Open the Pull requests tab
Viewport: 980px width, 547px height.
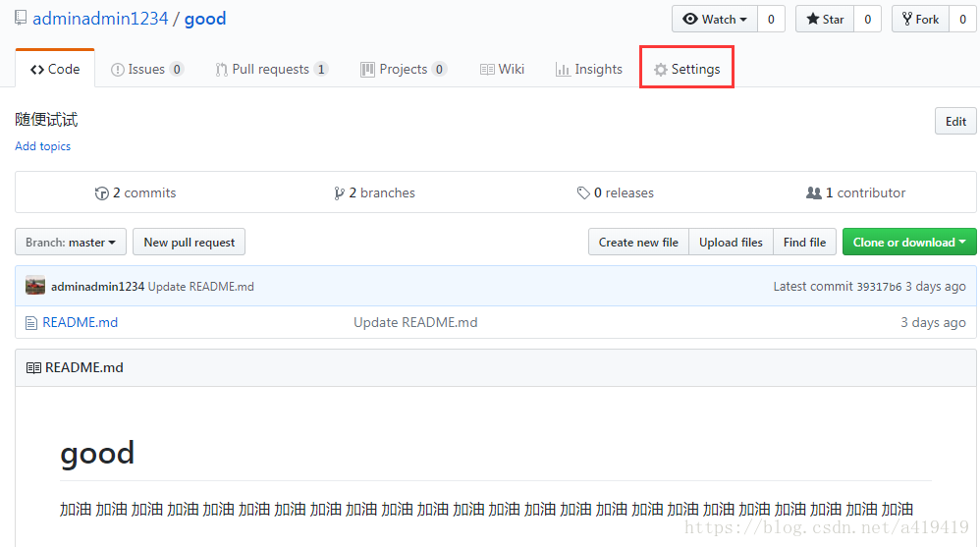pyautogui.click(x=271, y=69)
